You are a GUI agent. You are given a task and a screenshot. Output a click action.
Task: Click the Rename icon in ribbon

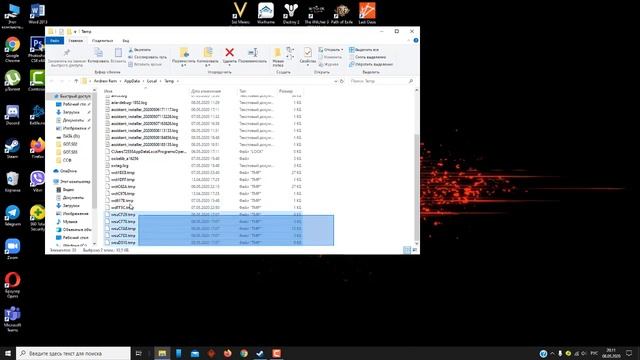pyautogui.click(x=253, y=52)
